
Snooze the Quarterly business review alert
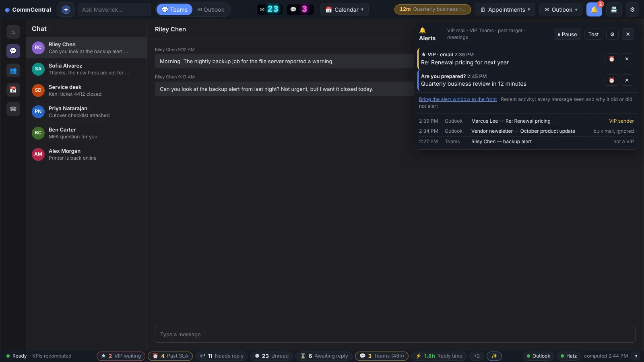tap(611, 80)
